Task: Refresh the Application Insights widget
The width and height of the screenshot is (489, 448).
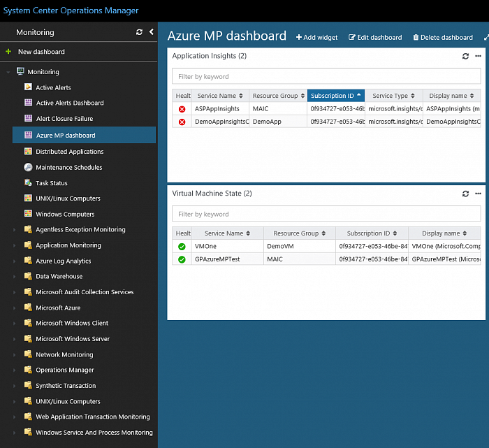Action: [x=466, y=56]
